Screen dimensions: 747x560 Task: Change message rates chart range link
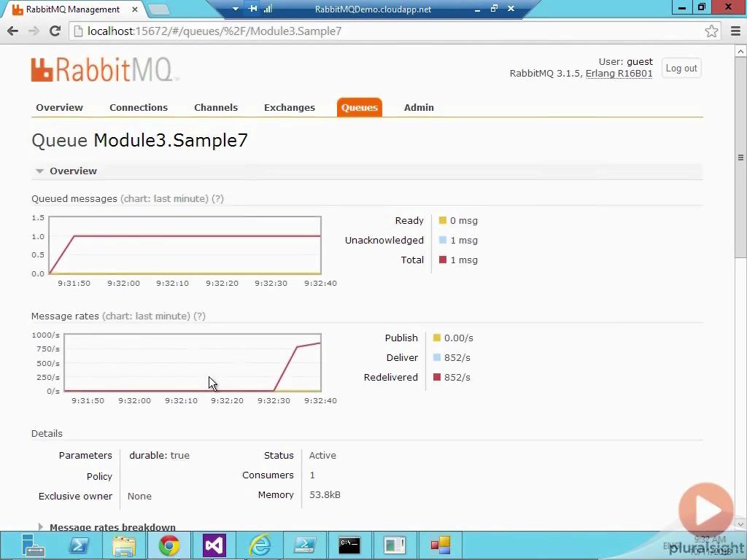point(146,316)
